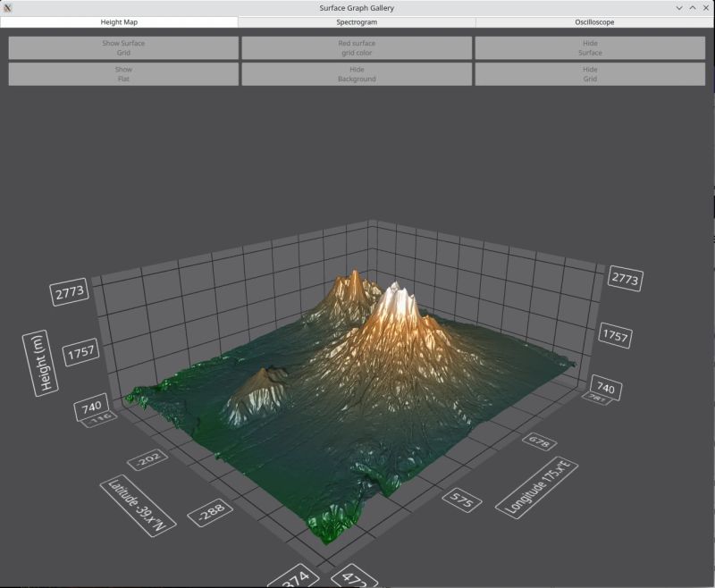Hide the Surface
The width and height of the screenshot is (715, 588).
point(592,48)
